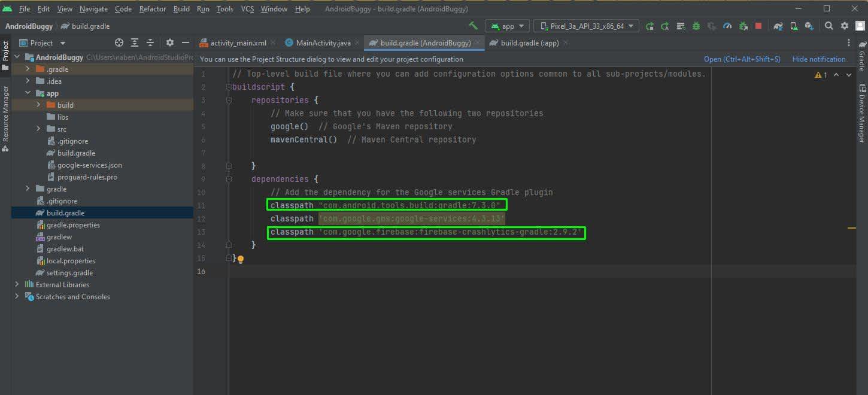868x395 pixels.
Task: Expand the app build folder
Action: [38, 105]
